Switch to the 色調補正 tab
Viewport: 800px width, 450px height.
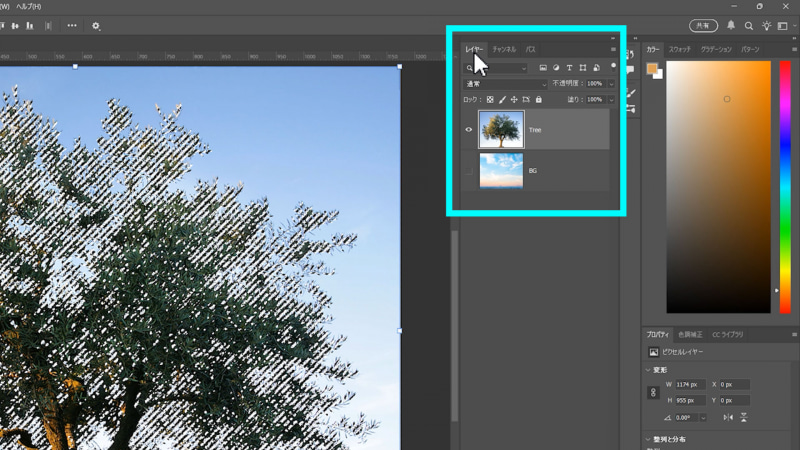pyautogui.click(x=690, y=335)
